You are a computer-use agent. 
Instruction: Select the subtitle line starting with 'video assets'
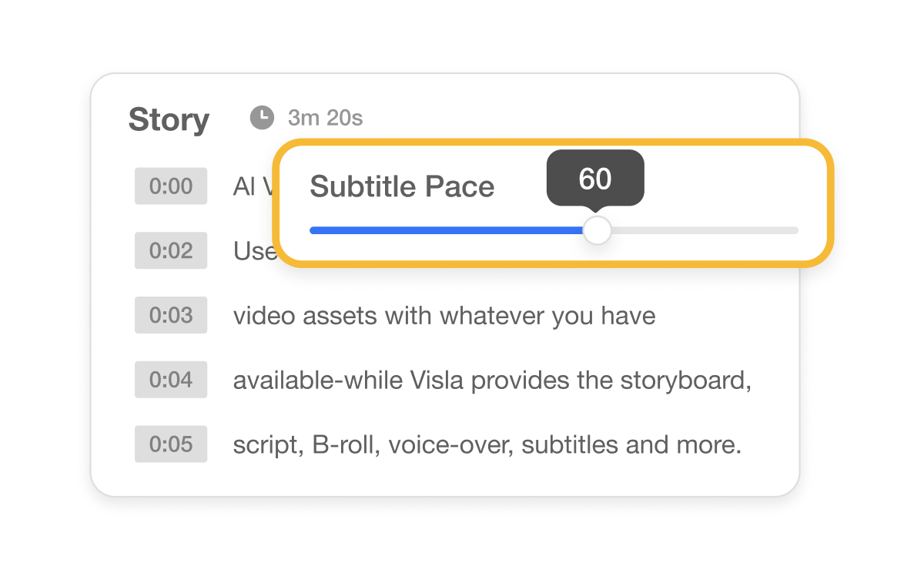point(444,315)
